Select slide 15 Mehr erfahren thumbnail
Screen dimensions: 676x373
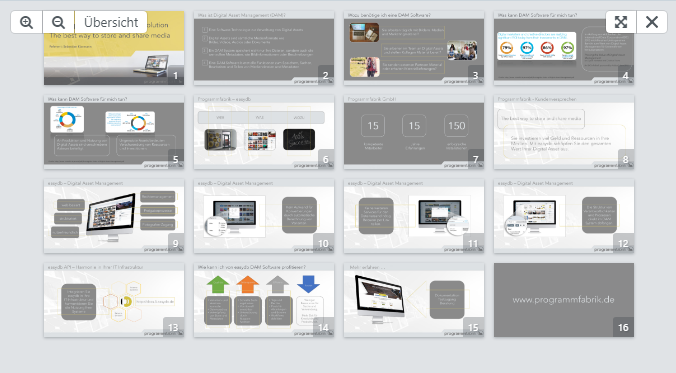point(414,300)
